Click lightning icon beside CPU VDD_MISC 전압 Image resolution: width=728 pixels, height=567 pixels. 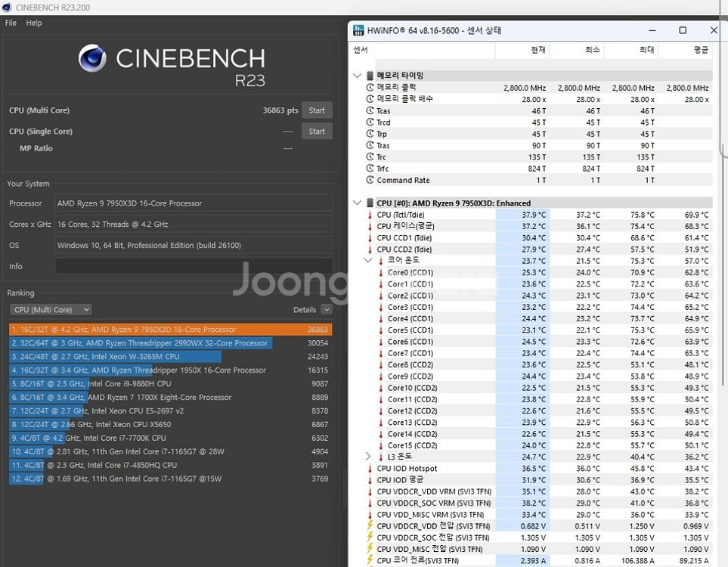click(370, 549)
